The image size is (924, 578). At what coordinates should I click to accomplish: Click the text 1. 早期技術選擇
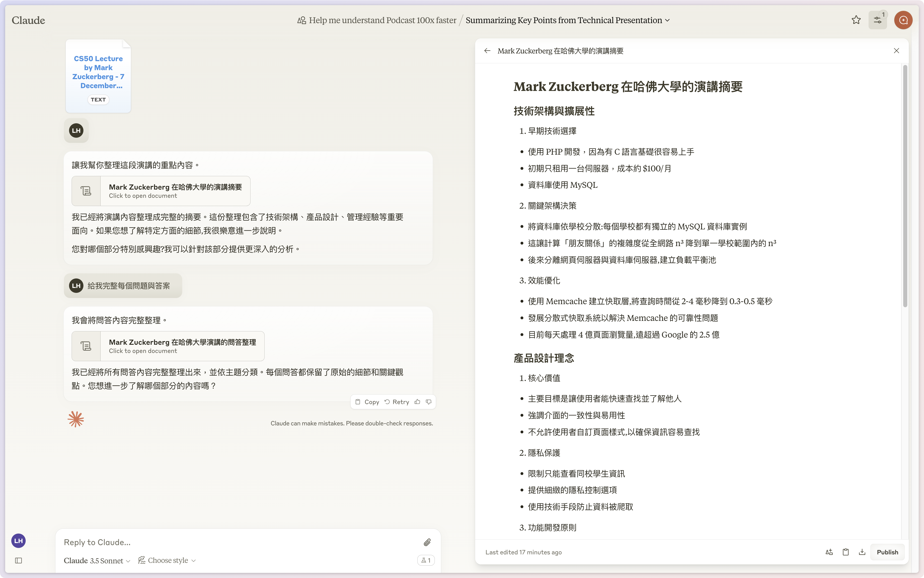tap(547, 131)
